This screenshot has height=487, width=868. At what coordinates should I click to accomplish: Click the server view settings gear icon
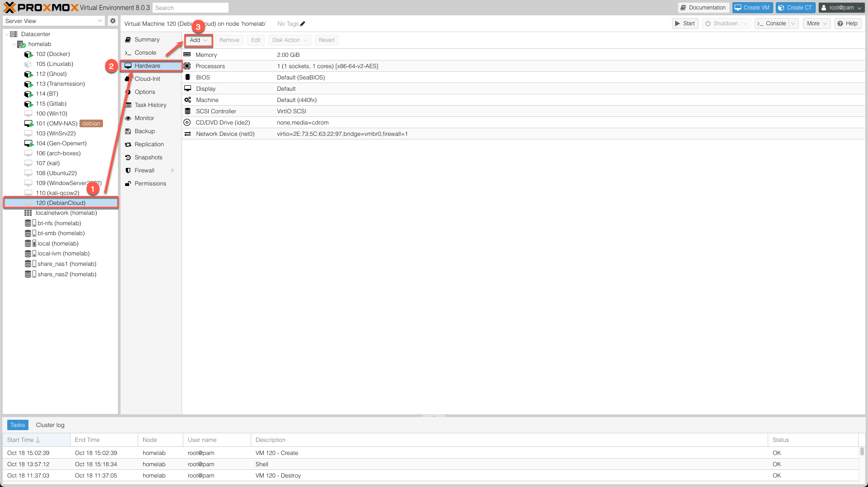pos(113,21)
